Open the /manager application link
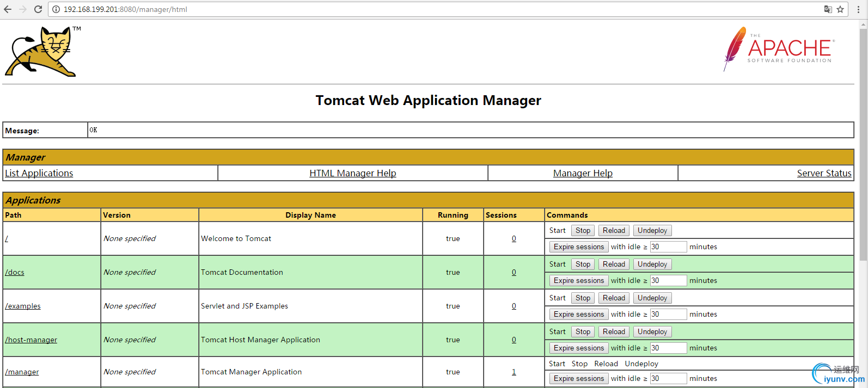 coord(22,372)
